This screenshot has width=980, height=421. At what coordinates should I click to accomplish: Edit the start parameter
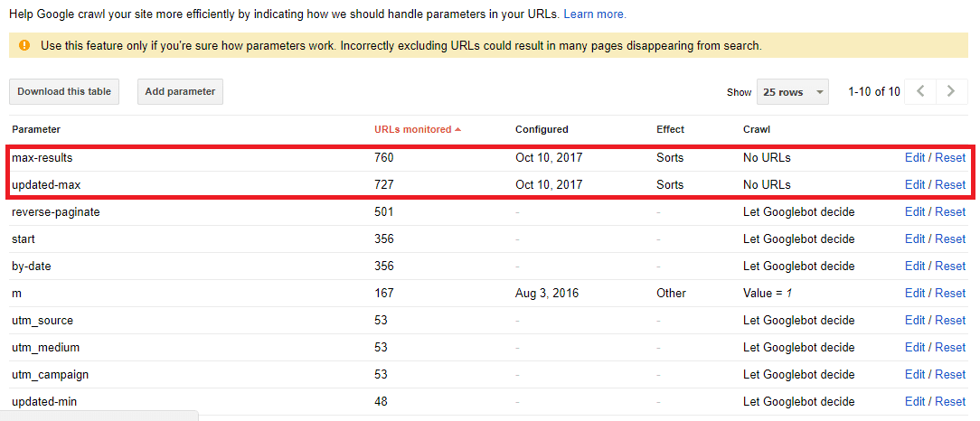[914, 239]
